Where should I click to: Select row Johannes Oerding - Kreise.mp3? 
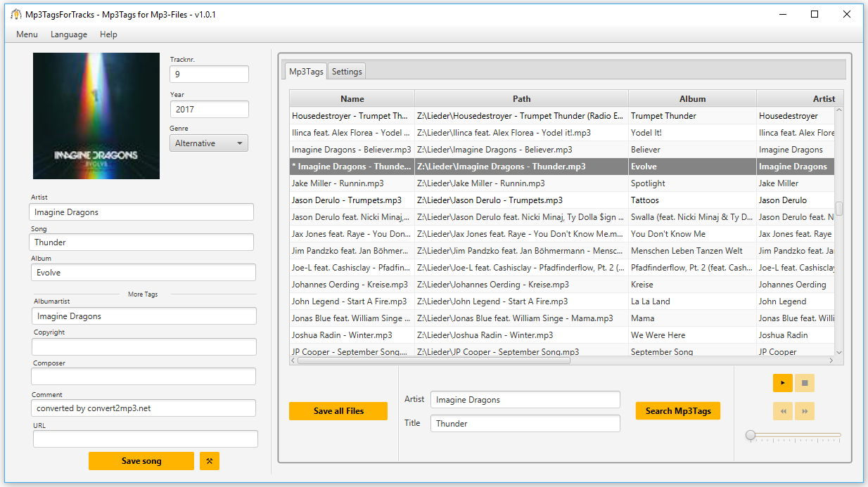[562, 285]
